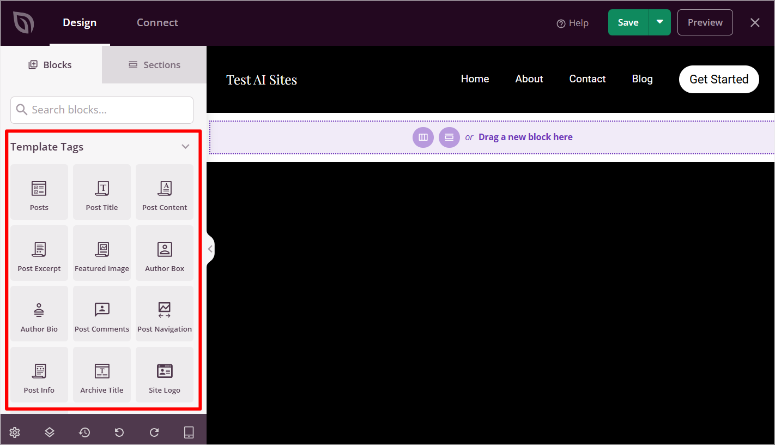
Task: Select the Archive Title block
Action: [x=102, y=375]
